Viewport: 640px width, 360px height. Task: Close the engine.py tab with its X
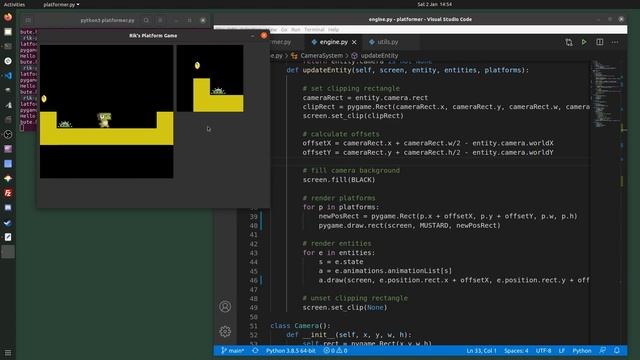354,42
